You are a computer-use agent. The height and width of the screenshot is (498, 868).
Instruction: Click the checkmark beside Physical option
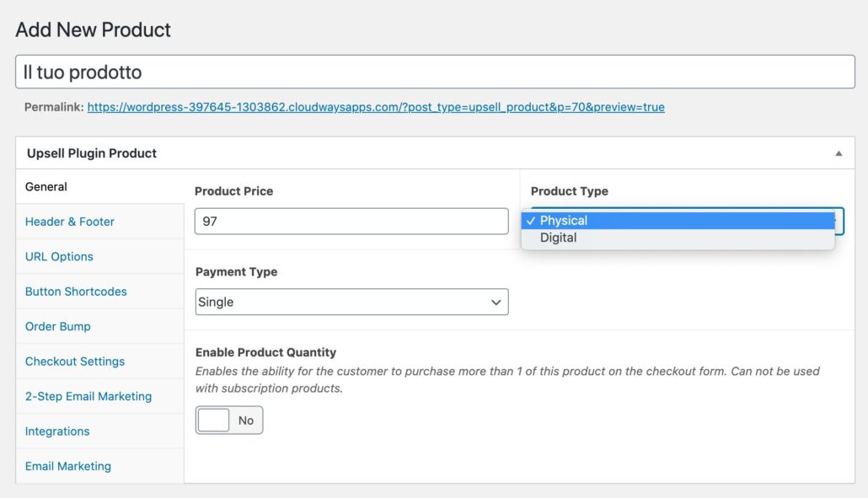(x=532, y=220)
